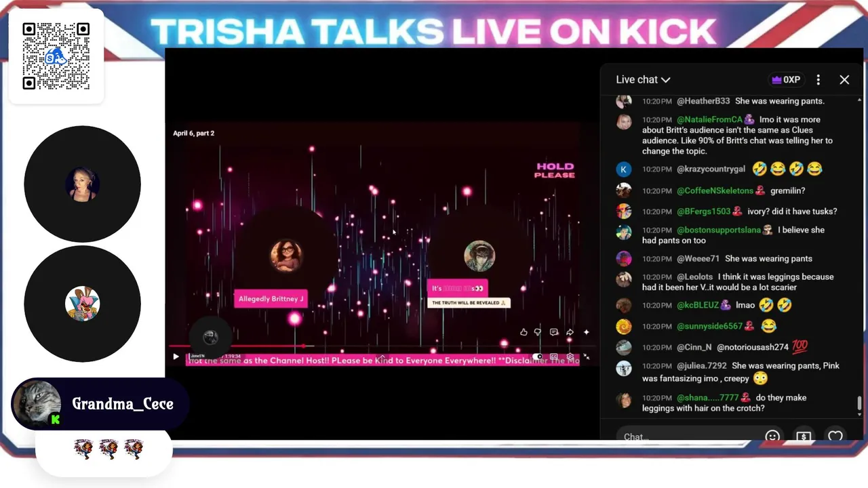Open the 0XP crown points badge
The width and height of the screenshot is (868, 488).
786,79
